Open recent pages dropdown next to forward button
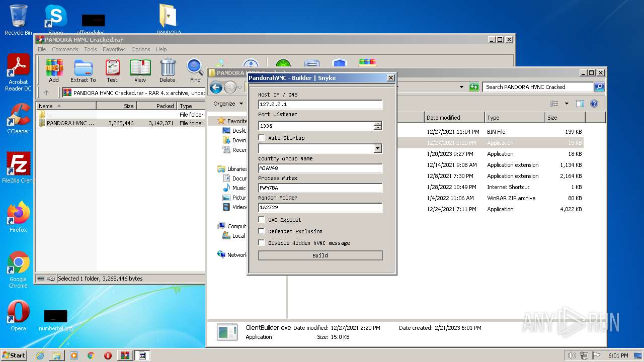Image resolution: width=644 pixels, height=362 pixels. (x=239, y=87)
